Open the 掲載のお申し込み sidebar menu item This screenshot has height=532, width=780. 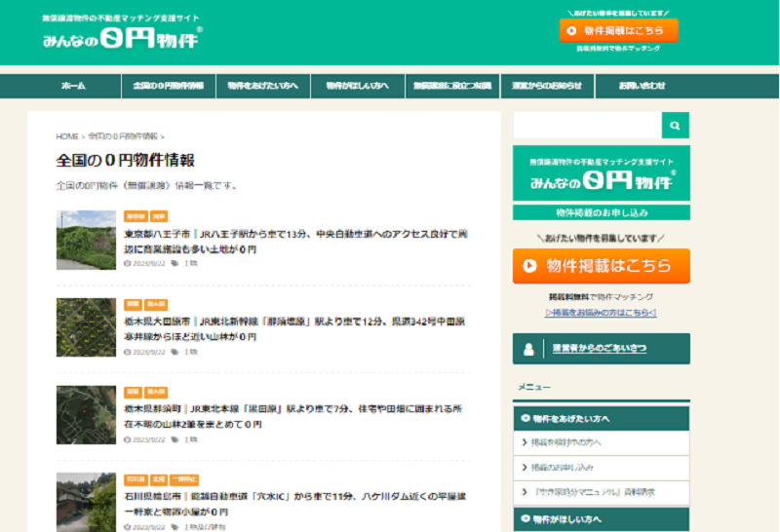click(x=565, y=468)
